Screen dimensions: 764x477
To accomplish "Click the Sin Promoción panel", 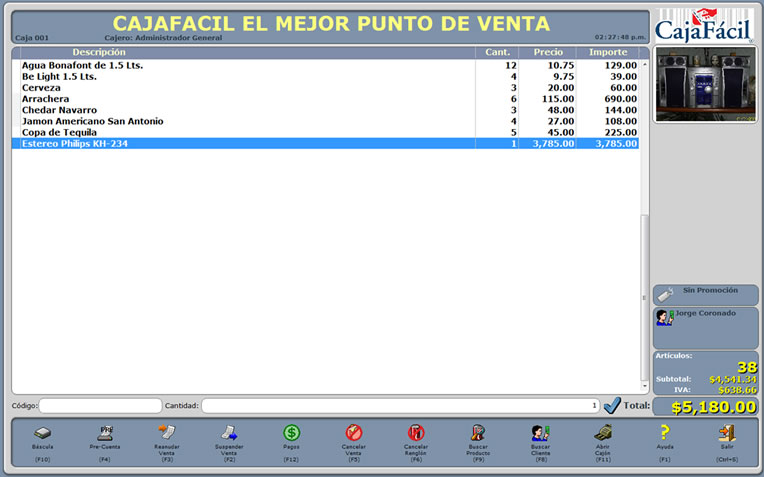I will point(705,295).
